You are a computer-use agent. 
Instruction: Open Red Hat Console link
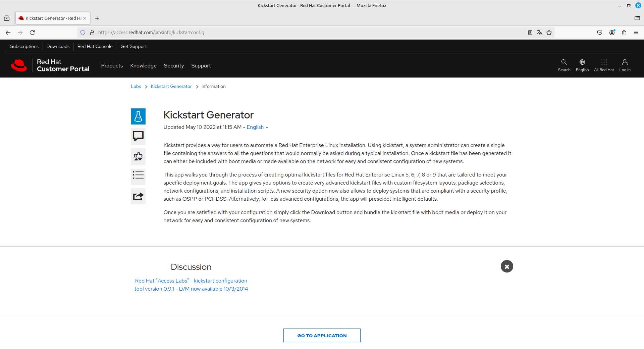coord(95,46)
